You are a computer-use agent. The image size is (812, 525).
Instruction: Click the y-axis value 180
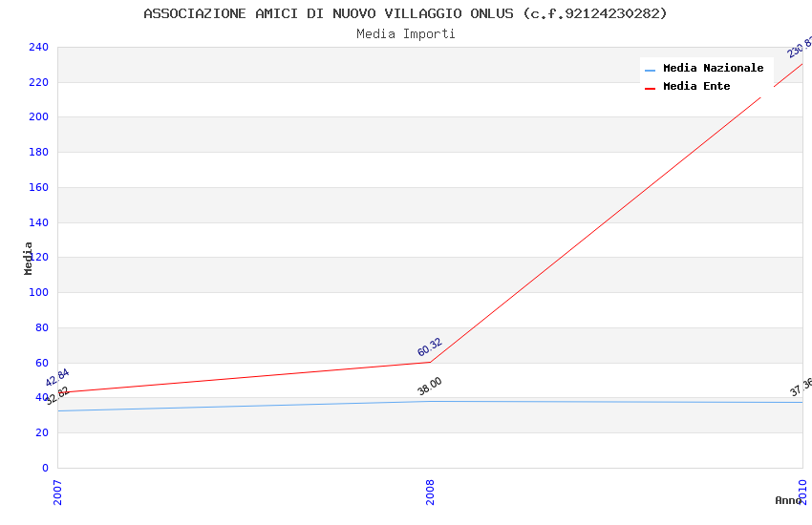tap(38, 152)
